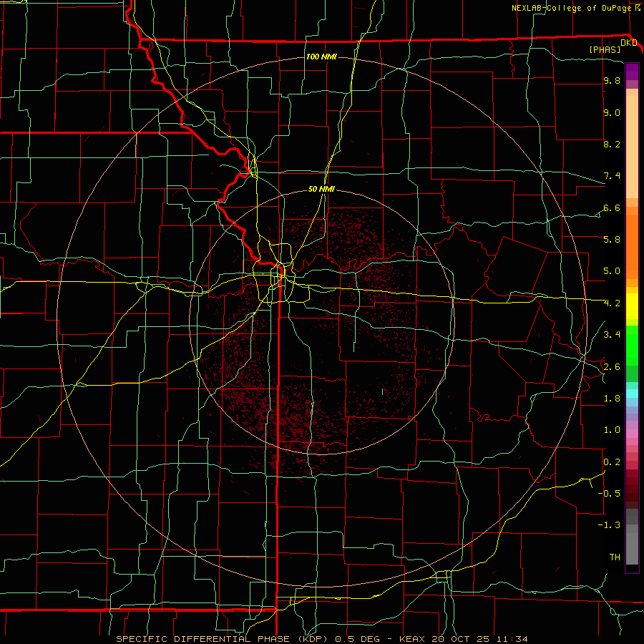Click the -0.5 legend value

tap(609, 493)
